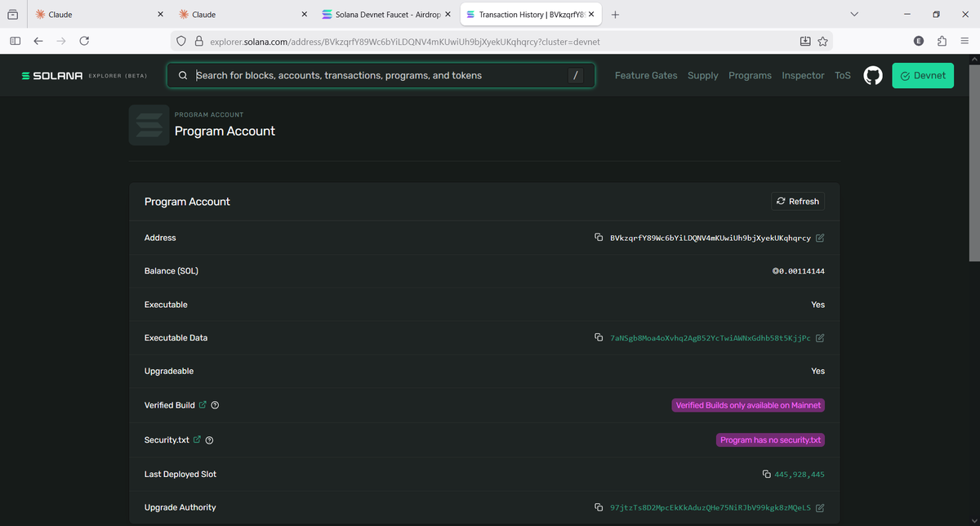
Task: View site information via the padlock icon
Action: click(198, 41)
